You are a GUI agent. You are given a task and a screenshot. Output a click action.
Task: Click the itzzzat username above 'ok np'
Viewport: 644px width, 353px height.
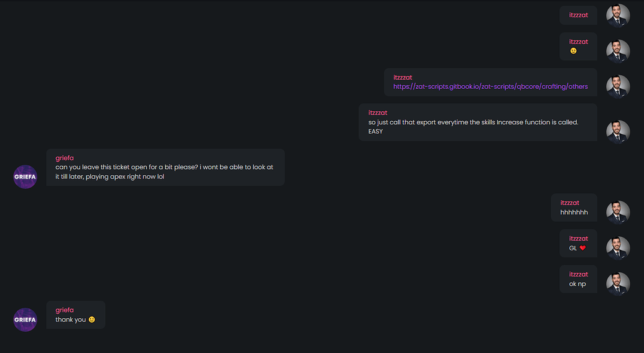pyautogui.click(x=578, y=274)
